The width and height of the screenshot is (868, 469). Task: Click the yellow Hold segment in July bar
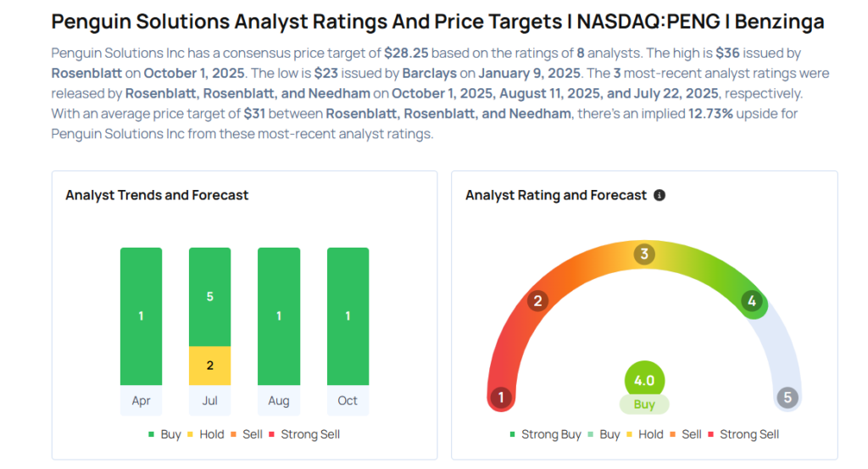pyautogui.click(x=209, y=366)
